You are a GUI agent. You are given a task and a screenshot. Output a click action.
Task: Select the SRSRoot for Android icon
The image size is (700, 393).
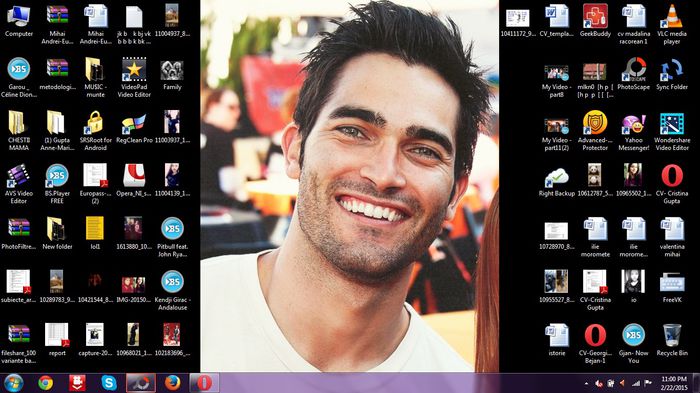tap(95, 130)
